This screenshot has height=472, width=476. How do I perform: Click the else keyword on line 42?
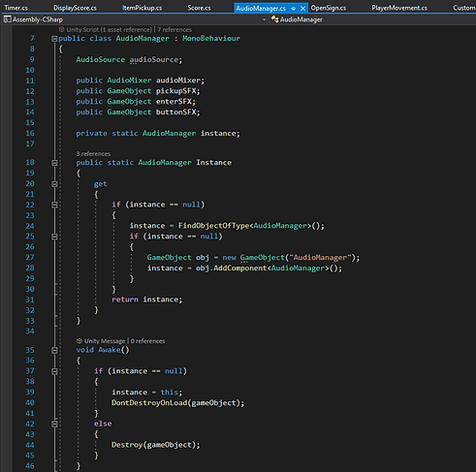point(103,424)
